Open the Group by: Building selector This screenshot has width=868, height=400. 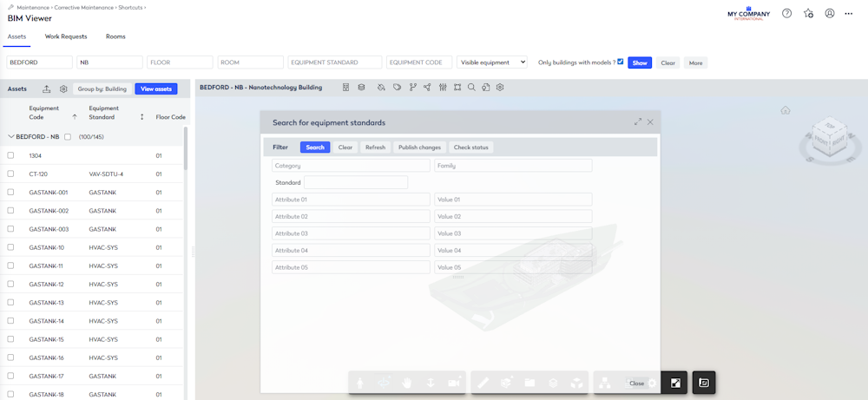pyautogui.click(x=102, y=89)
